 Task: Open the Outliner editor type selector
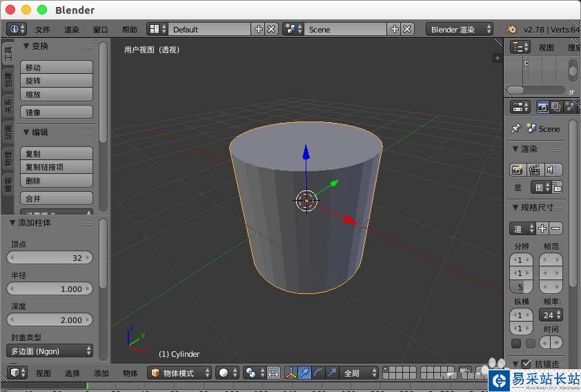click(x=520, y=48)
